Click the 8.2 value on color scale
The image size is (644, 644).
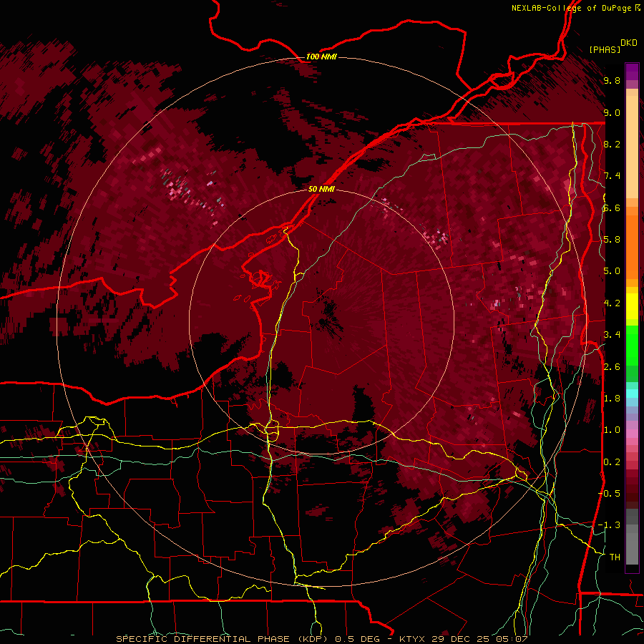tap(612, 144)
